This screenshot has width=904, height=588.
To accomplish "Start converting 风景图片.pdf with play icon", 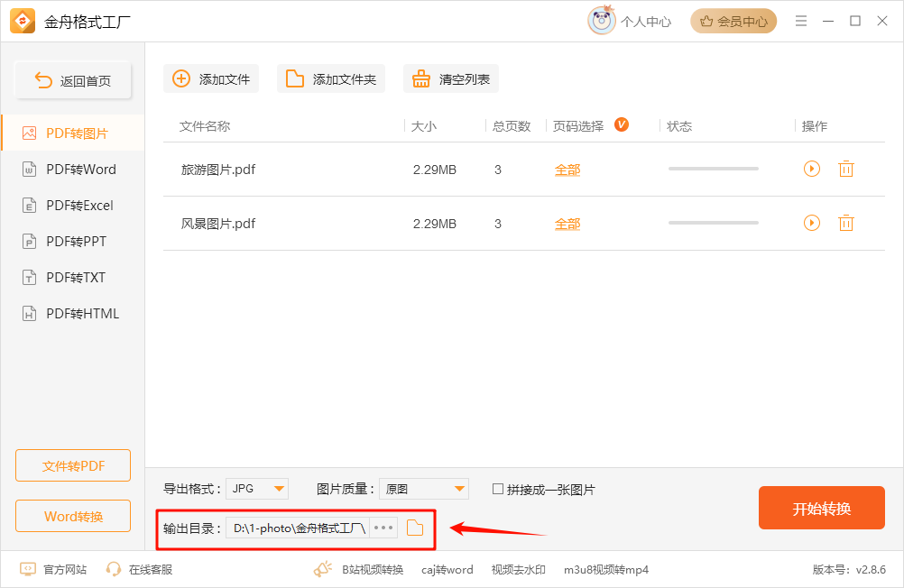I will click(812, 223).
